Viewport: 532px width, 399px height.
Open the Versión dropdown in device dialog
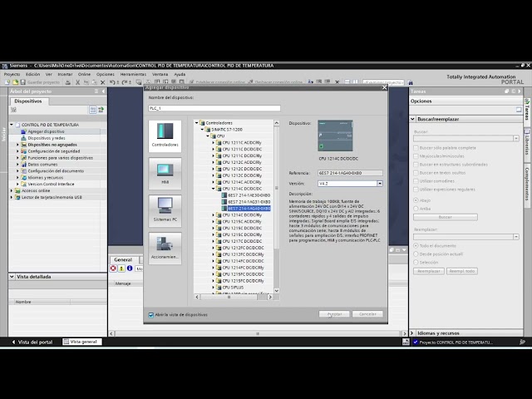pyautogui.click(x=379, y=183)
